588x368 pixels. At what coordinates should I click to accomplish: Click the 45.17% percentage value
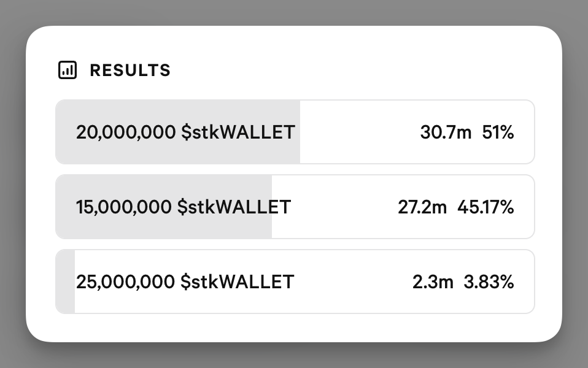pos(485,207)
